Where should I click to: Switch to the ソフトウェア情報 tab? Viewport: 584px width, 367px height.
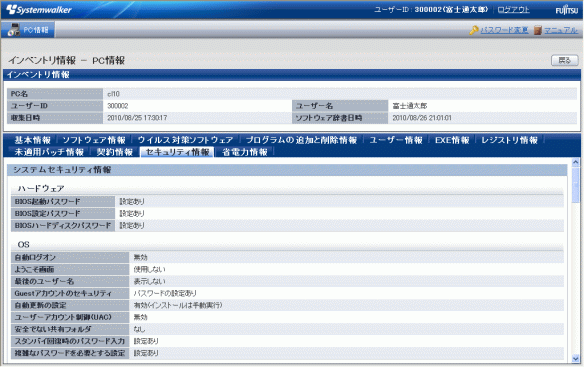click(x=94, y=140)
